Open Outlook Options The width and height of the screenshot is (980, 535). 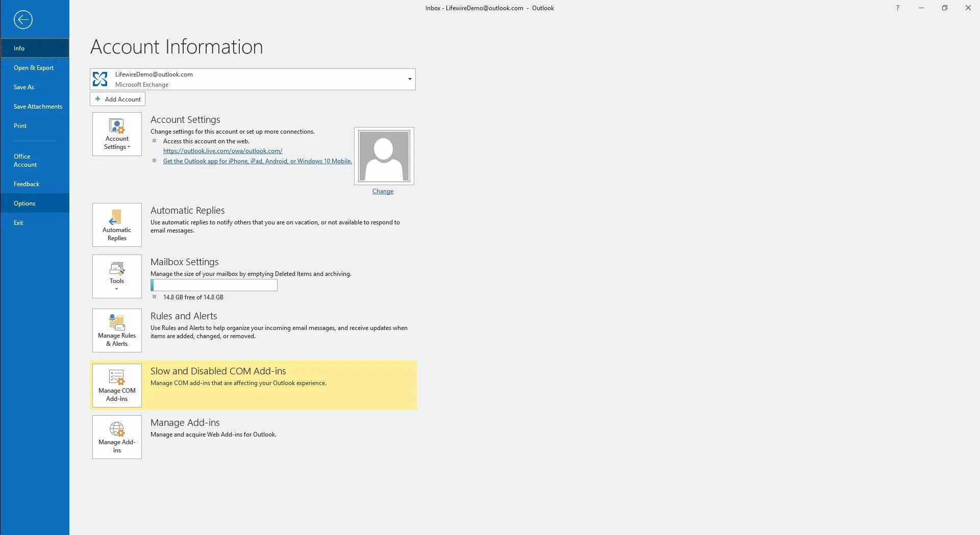[x=35, y=203]
